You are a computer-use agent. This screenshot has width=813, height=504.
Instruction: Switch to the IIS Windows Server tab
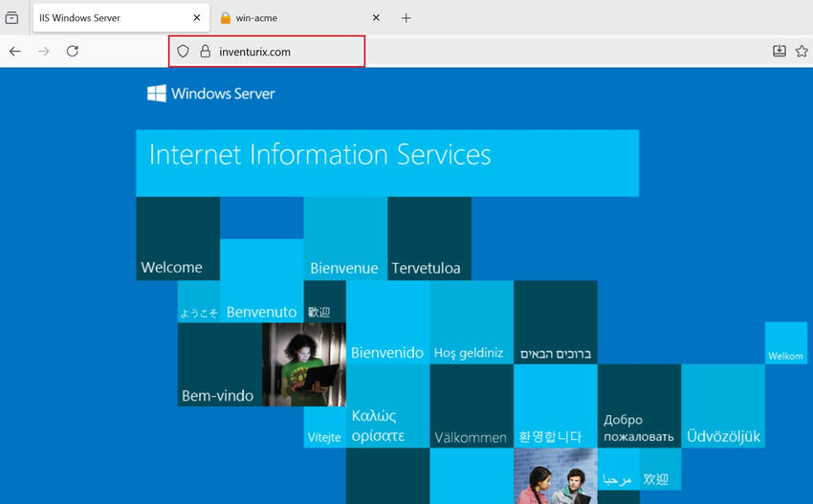click(x=121, y=18)
